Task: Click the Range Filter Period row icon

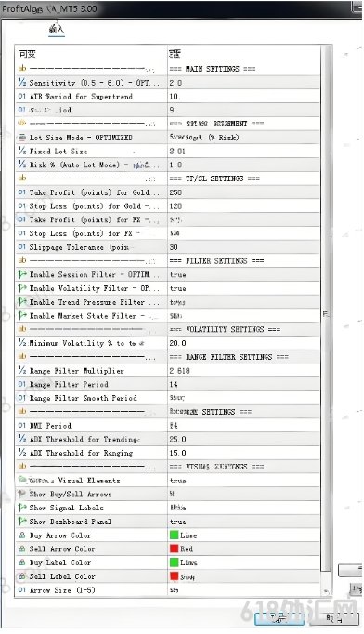Action: (22, 384)
